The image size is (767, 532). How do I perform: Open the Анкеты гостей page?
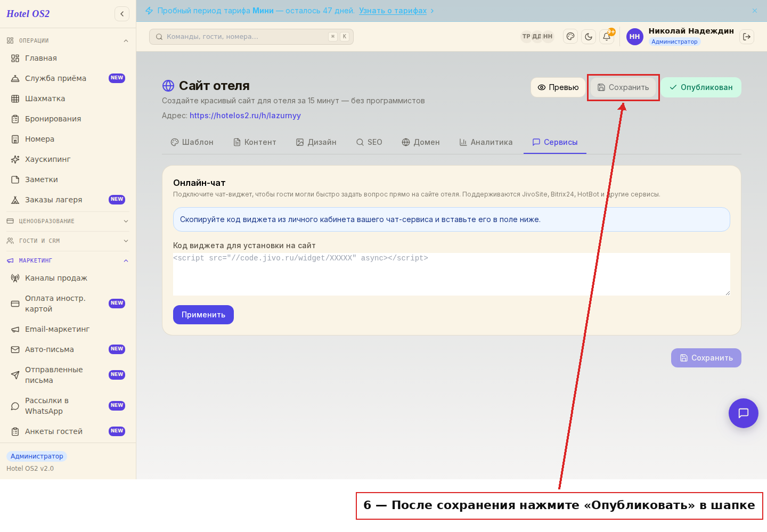click(68, 431)
